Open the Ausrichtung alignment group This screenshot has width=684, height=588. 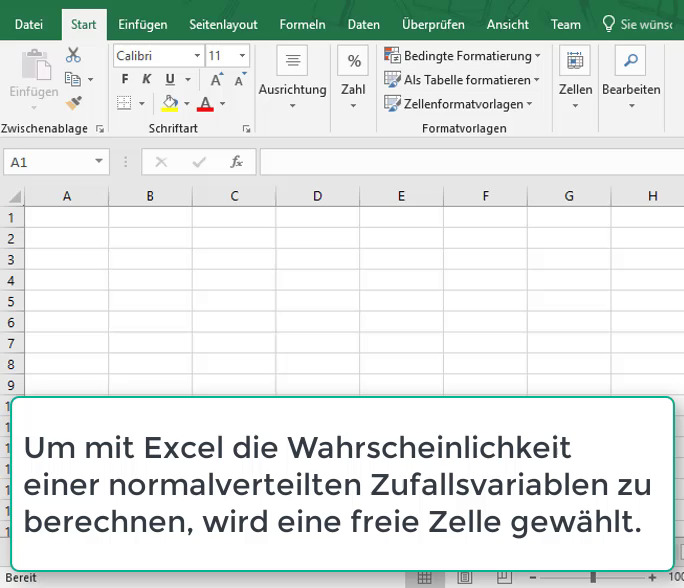(293, 78)
